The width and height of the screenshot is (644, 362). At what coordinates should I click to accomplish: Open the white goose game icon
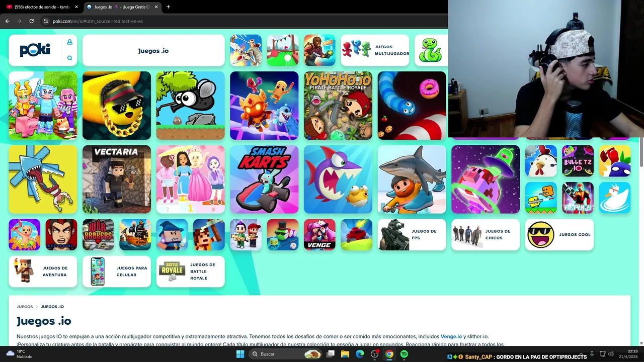pyautogui.click(x=615, y=198)
